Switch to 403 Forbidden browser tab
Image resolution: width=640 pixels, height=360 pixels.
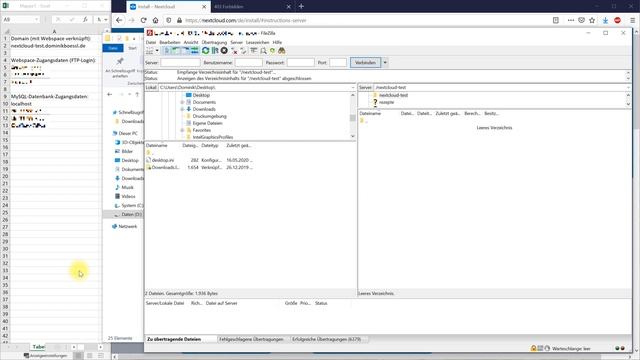(249, 7)
